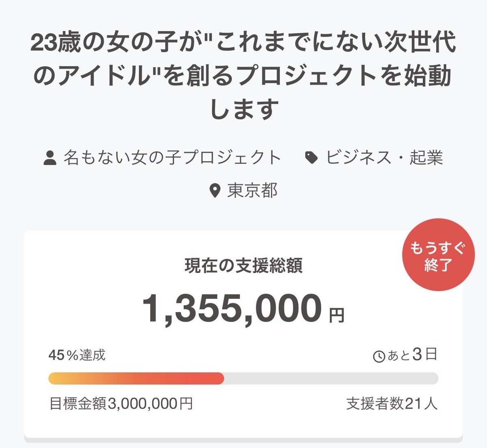Click the person icon beside the project owner

click(50, 158)
